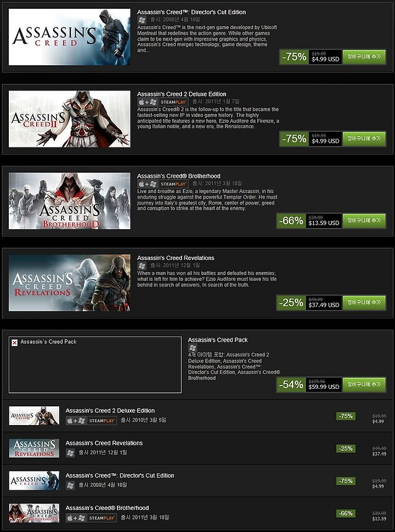Viewport: 395px width, 532px height.
Task: Click Windows platform icon under Director's Cut Edition
Action: point(142,20)
